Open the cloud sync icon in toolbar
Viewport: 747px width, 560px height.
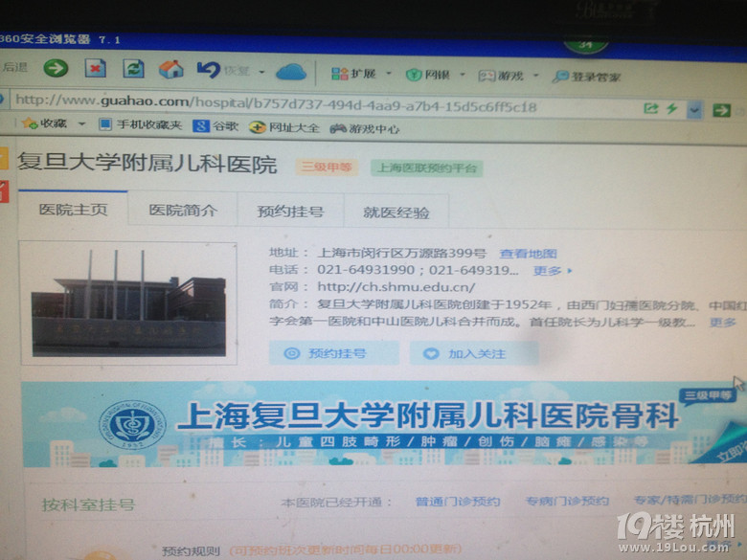(x=290, y=72)
